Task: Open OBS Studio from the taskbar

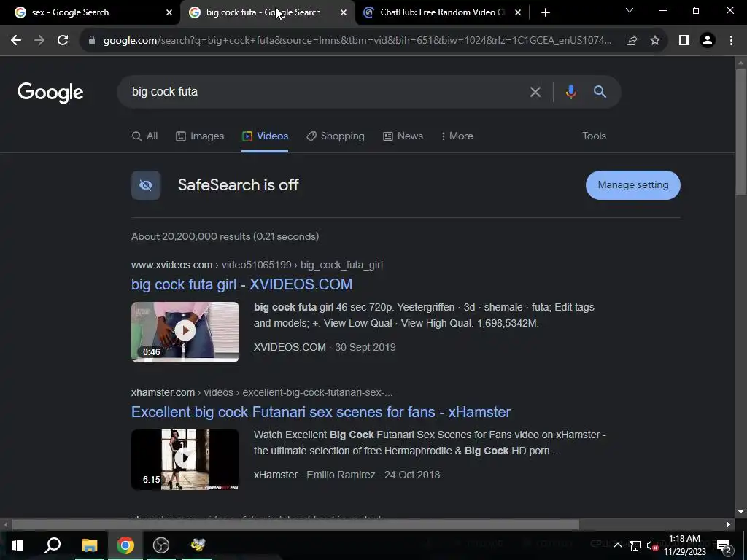Action: [161, 545]
